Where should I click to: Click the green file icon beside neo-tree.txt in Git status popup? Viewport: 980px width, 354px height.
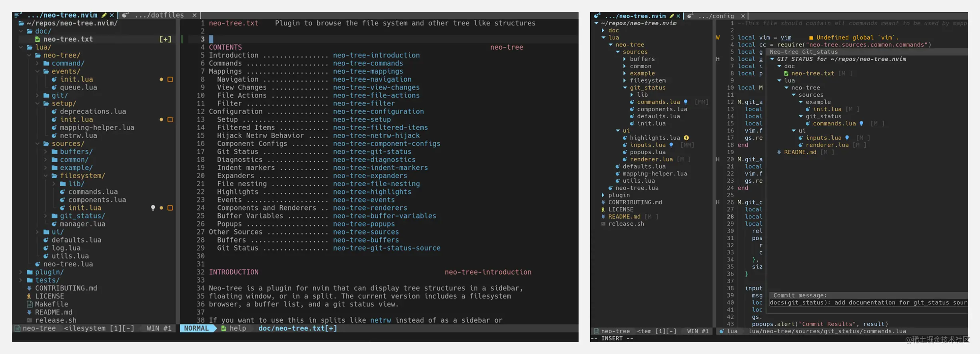pyautogui.click(x=786, y=74)
